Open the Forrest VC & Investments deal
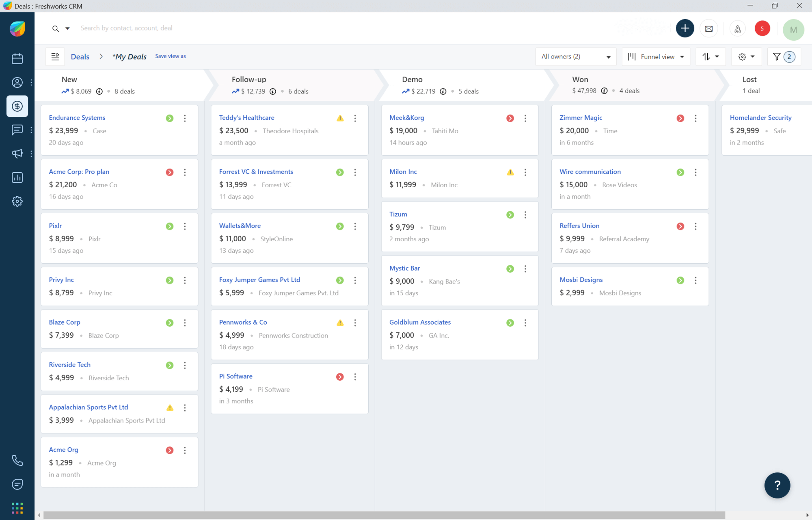Screen dimensions: 812x520 pos(256,171)
